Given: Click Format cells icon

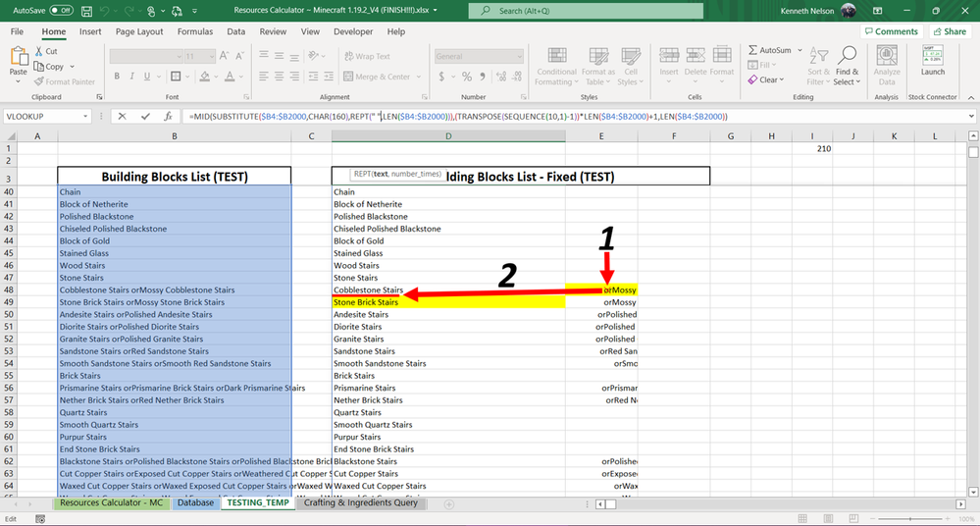Looking at the screenshot, I should 722,56.
